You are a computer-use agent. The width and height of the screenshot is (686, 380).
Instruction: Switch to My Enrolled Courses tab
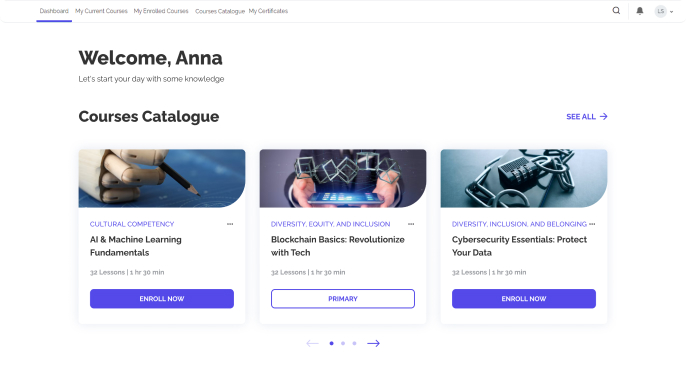(x=161, y=11)
